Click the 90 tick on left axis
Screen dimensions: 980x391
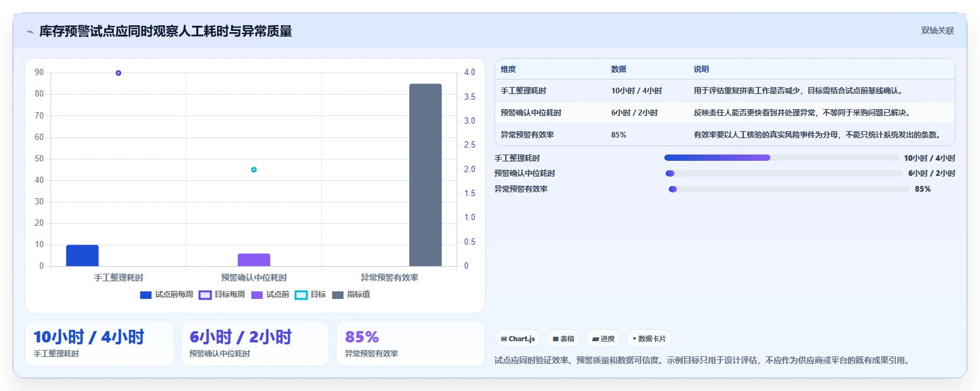(39, 73)
